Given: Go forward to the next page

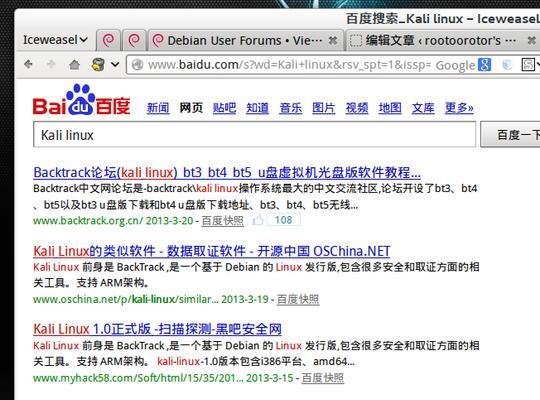Looking at the screenshot, I should (51, 64).
